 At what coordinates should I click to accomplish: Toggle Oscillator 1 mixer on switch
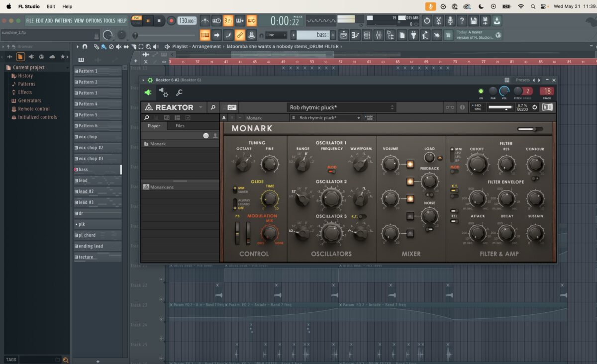pos(410,164)
